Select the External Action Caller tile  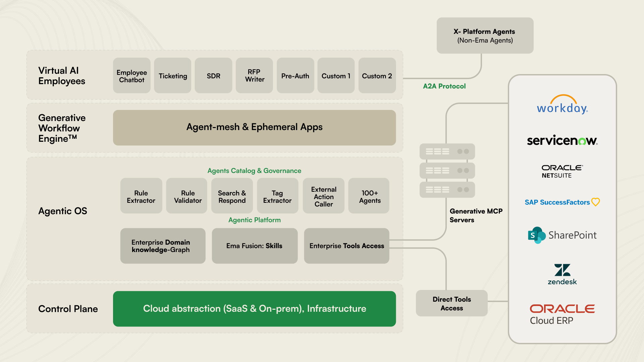point(323,196)
